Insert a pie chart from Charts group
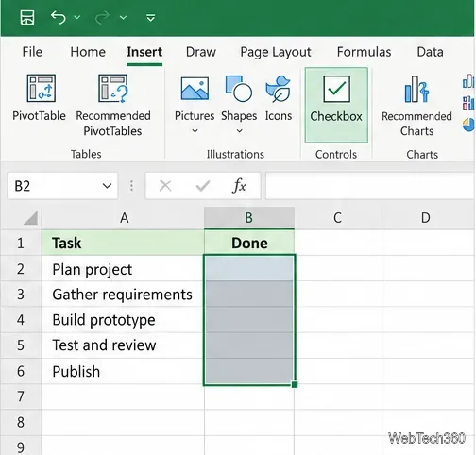This screenshot has height=455, width=476. click(468, 125)
